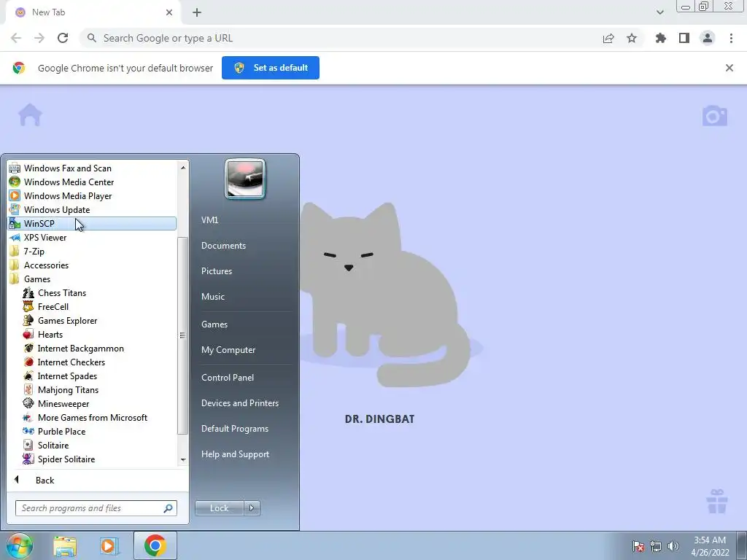
Task: Launch Internet Backgammon
Action: pos(80,348)
